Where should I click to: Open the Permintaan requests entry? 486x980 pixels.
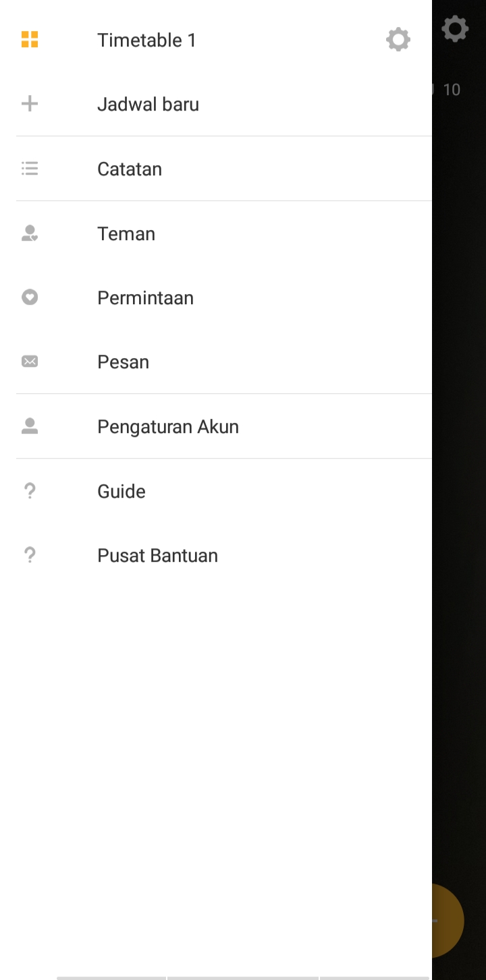pyautogui.click(x=145, y=298)
